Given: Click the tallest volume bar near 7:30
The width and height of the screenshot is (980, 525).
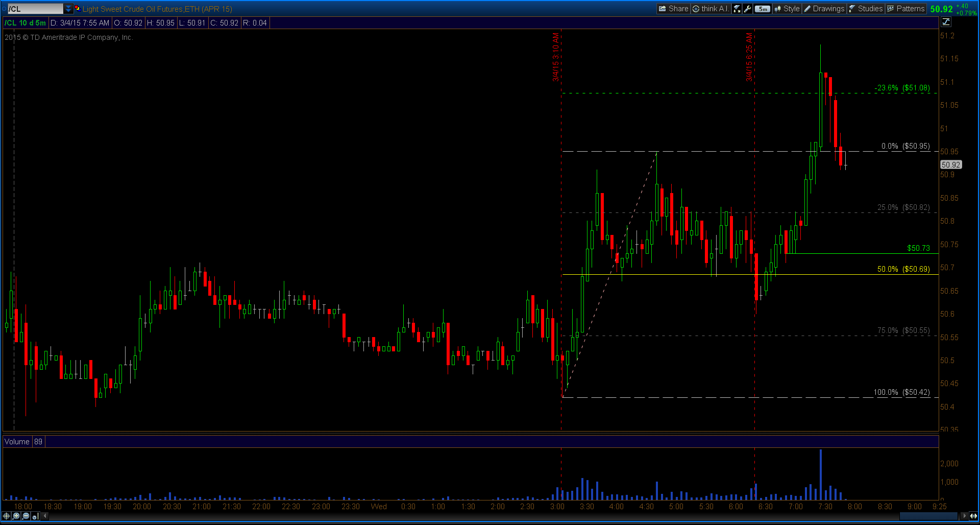Looking at the screenshot, I should [820, 474].
